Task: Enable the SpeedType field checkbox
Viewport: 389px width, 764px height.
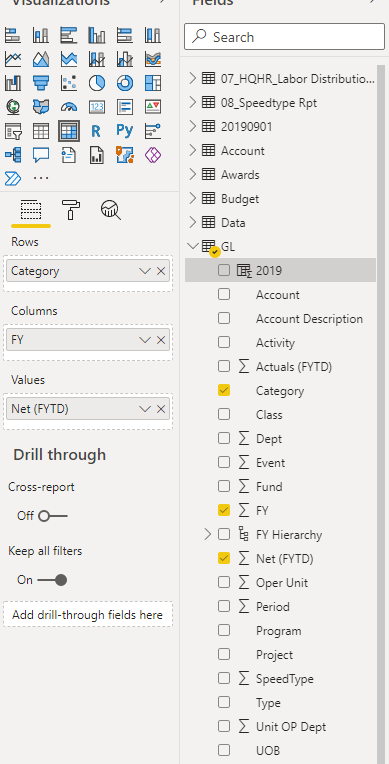Action: point(224,678)
